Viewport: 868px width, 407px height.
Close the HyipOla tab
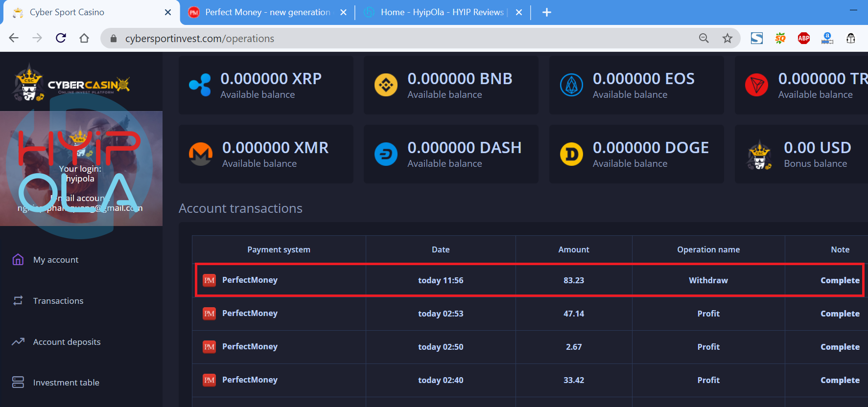click(x=519, y=12)
